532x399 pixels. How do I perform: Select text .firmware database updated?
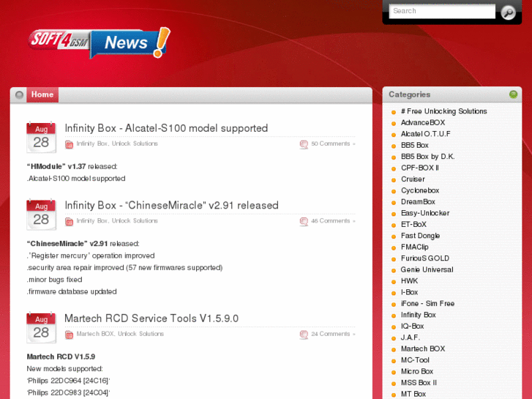point(72,291)
